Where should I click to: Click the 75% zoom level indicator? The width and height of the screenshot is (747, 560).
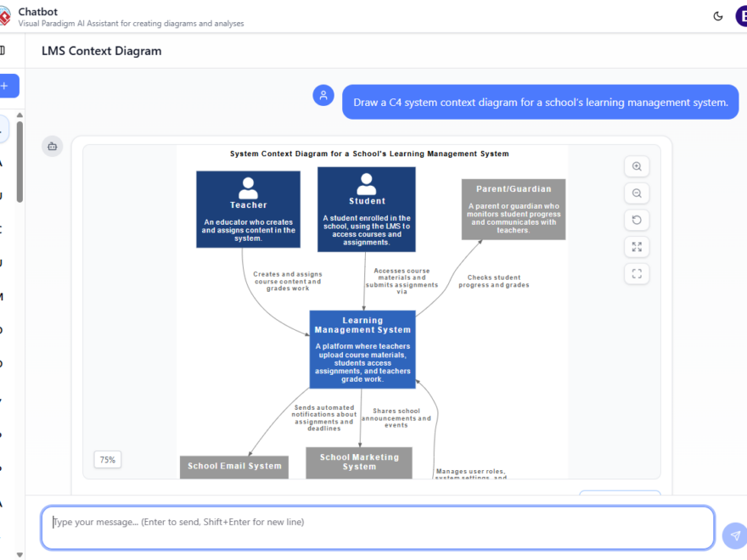(107, 459)
